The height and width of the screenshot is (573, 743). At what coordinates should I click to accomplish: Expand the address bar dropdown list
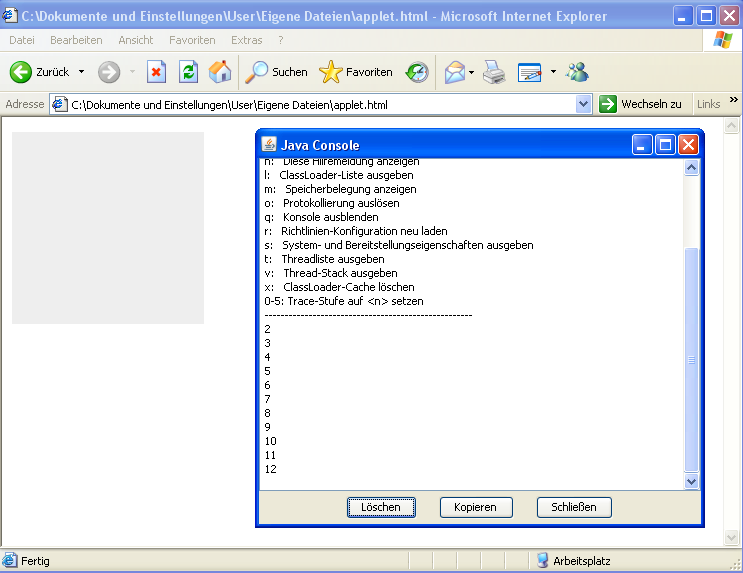pos(584,104)
